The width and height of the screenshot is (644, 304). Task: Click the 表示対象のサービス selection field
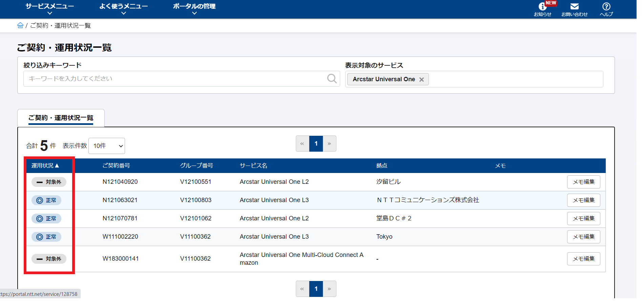point(474,79)
